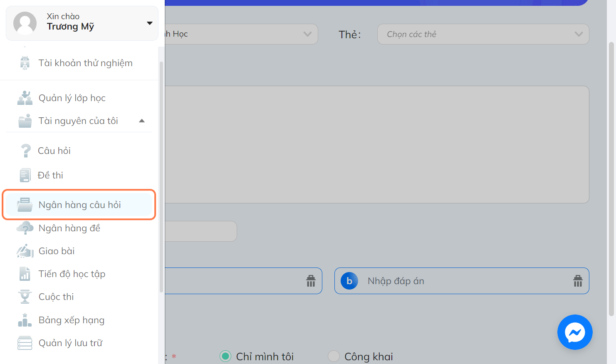Viewport: 616px width, 364px height.
Task: Click the Câu hỏi question mark icon
Action: pos(26,151)
